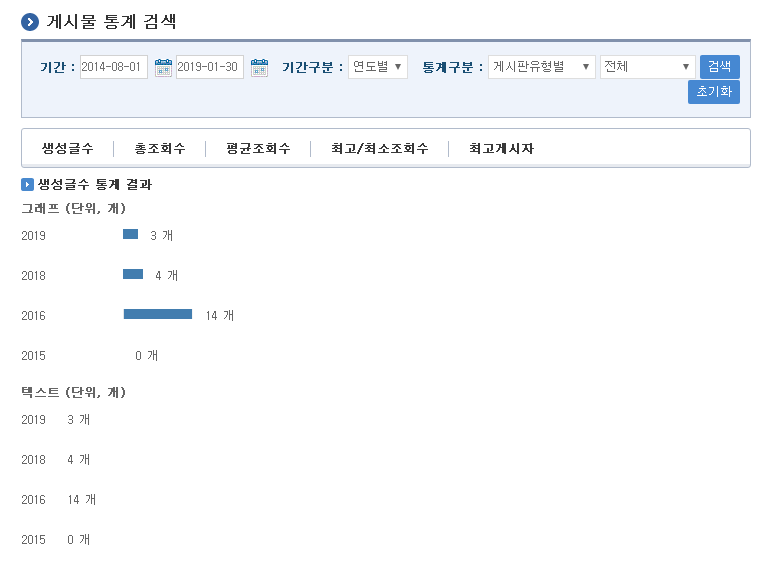Select the 평균조회수 tab
This screenshot has width=769, height=562.
[x=258, y=148]
